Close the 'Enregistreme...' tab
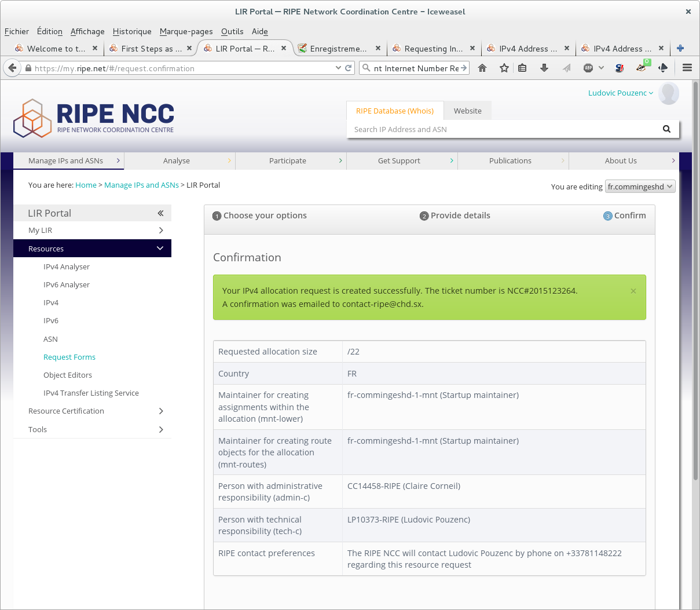Viewport: 700px width, 610px height. [378, 48]
